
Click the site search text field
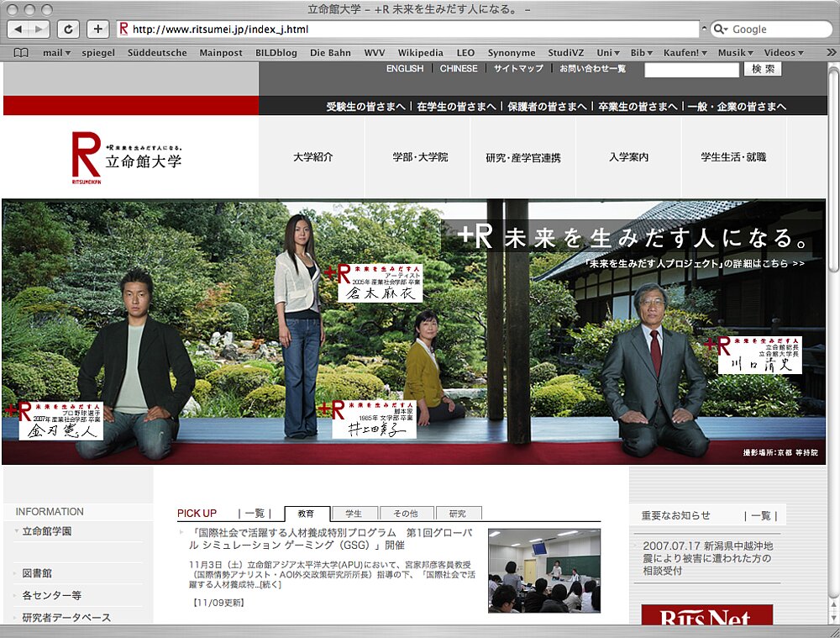691,70
